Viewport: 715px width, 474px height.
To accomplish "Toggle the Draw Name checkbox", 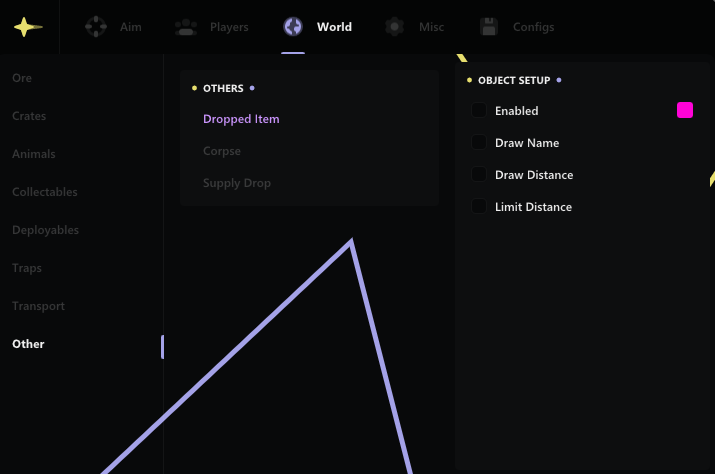I will 479,143.
